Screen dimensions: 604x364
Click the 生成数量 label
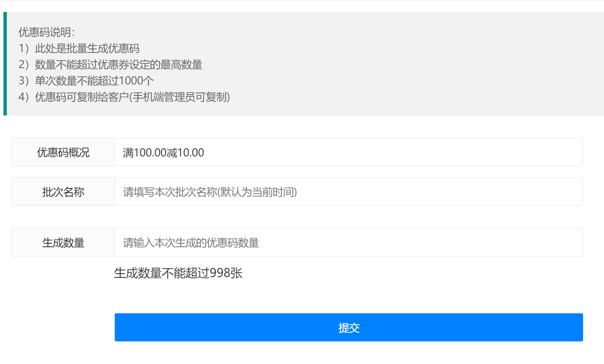pos(63,243)
